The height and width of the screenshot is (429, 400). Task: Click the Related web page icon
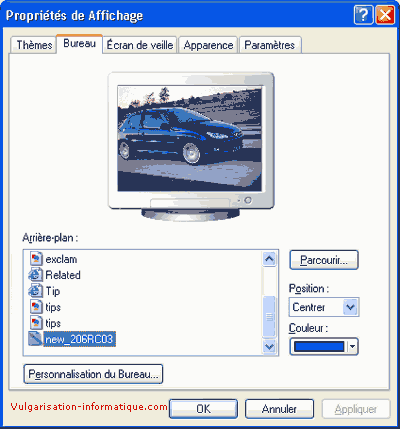click(36, 275)
